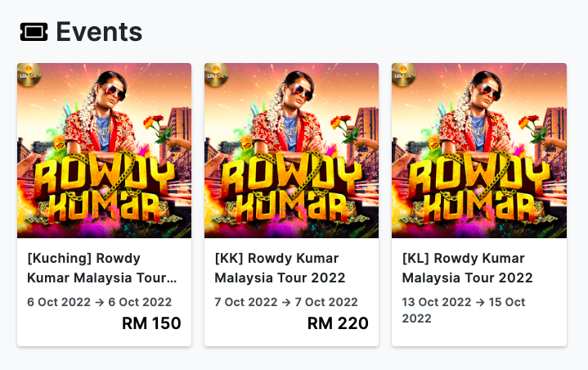Click the 13 Oct to 15 Oct date range
588x370 pixels.
(464, 309)
